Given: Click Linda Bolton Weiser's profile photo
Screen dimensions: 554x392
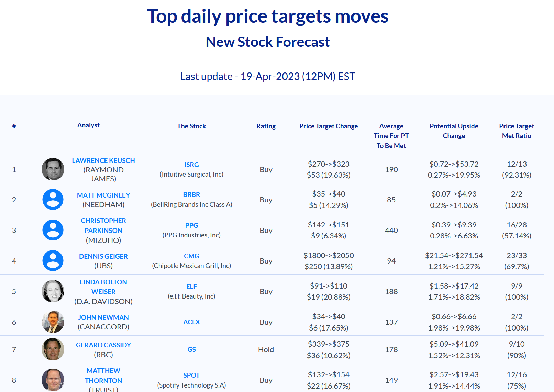Looking at the screenshot, I should [53, 291].
